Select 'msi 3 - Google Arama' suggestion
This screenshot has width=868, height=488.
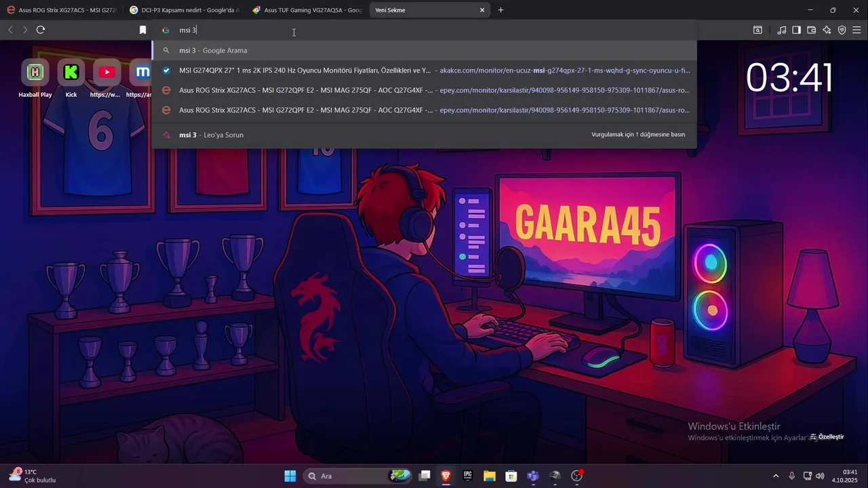425,50
